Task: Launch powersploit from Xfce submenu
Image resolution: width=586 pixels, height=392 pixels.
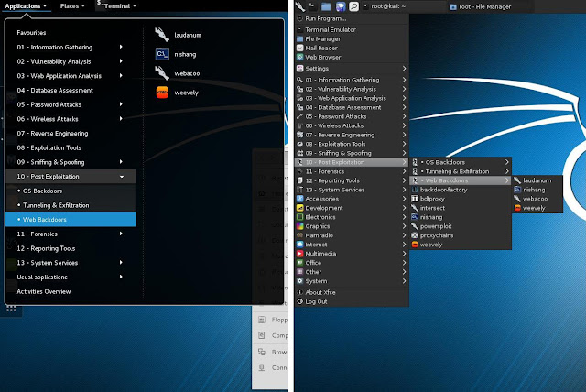Action: tap(460, 226)
